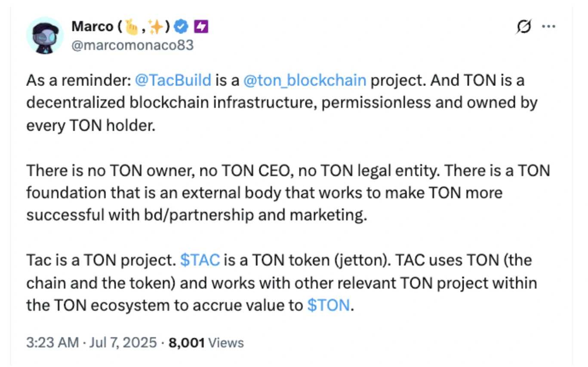Open the @TacBuild mention
588x367 pixels.
coord(172,80)
